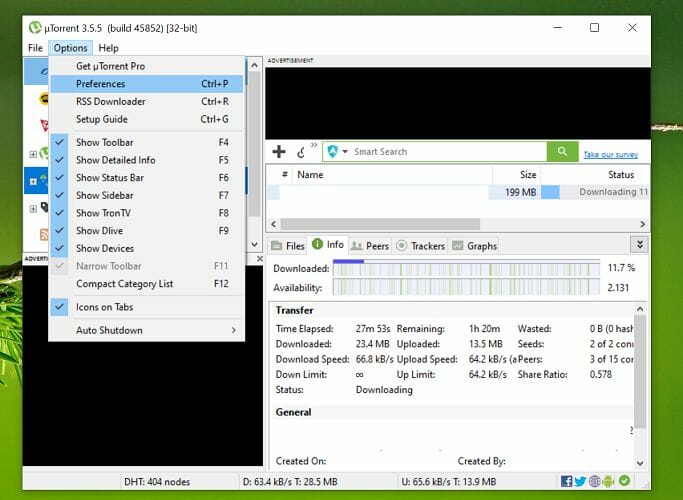Sort by the # column header
The height and width of the screenshot is (500, 683).
pyautogui.click(x=284, y=175)
